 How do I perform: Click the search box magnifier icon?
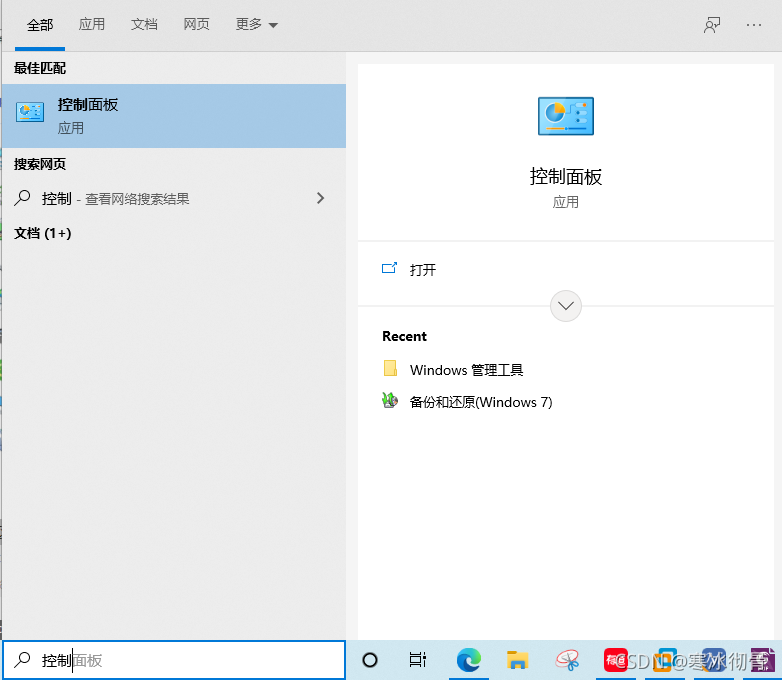tap(22, 660)
